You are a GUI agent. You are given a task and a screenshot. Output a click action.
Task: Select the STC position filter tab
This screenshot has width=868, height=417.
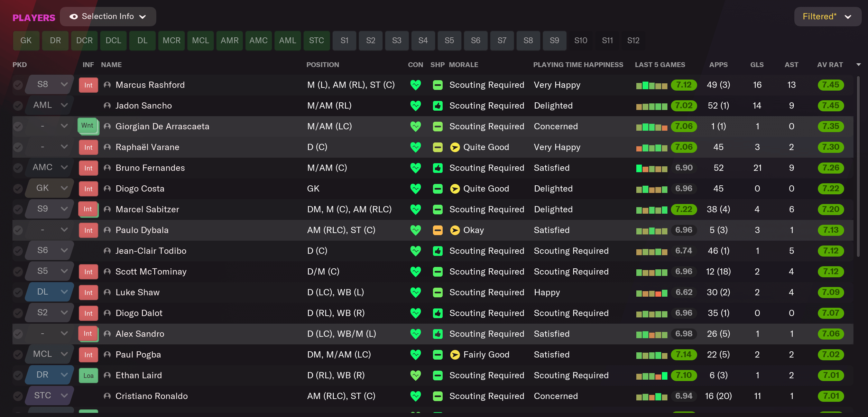pos(316,40)
